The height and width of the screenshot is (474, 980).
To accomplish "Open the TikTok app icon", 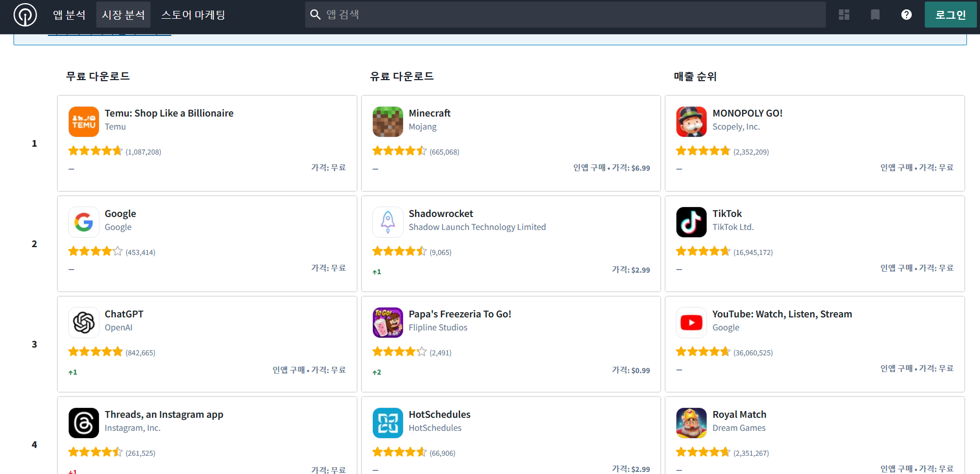I will point(692,222).
